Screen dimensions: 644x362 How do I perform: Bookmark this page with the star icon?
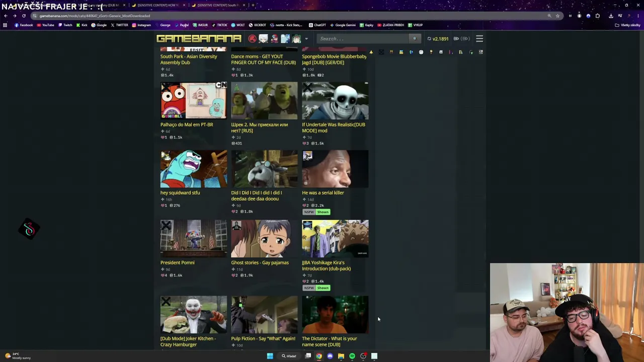coord(557,16)
